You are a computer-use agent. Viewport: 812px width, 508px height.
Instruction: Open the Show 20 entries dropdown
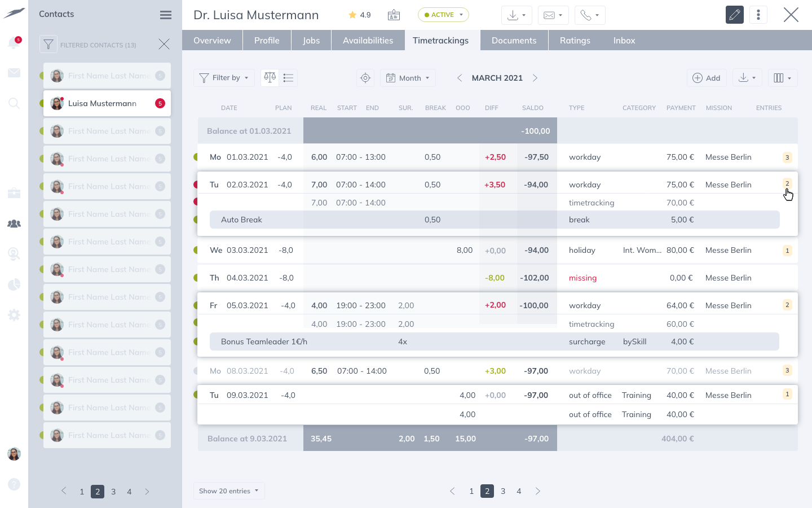pos(228,491)
